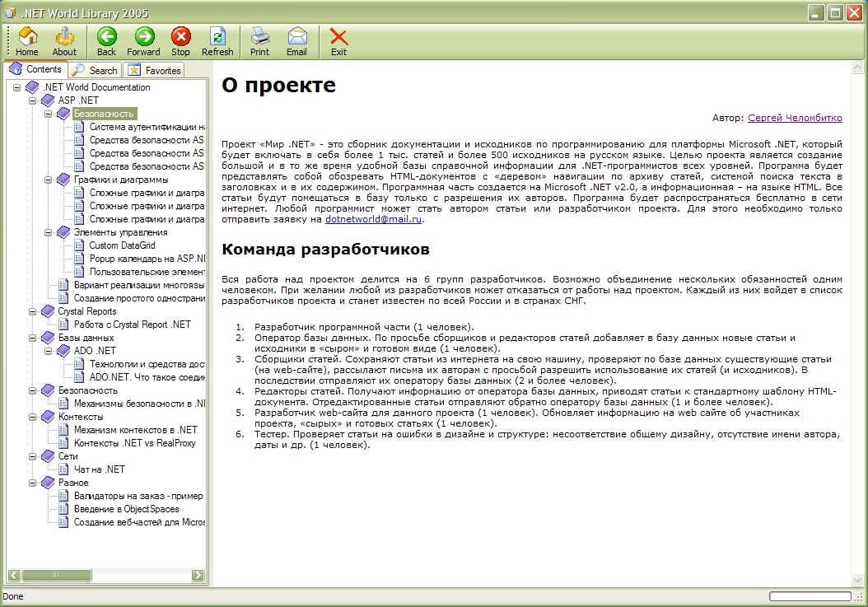Image resolution: width=868 pixels, height=607 pixels.
Task: Click the Графики и диаграммы book icon
Action: pyautogui.click(x=63, y=180)
